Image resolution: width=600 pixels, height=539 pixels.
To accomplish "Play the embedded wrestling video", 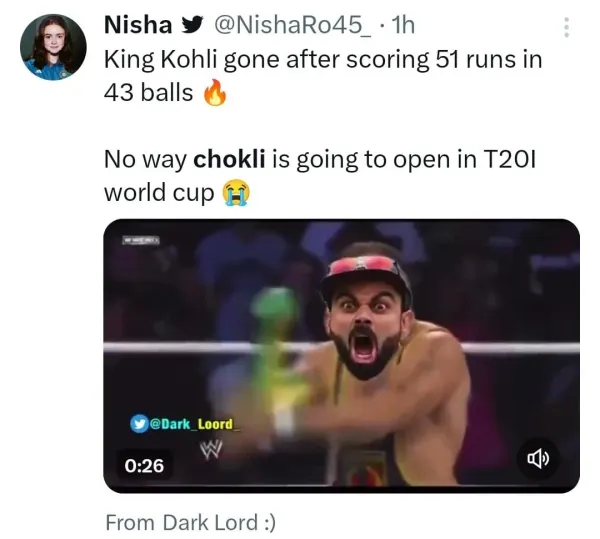I will (341, 356).
